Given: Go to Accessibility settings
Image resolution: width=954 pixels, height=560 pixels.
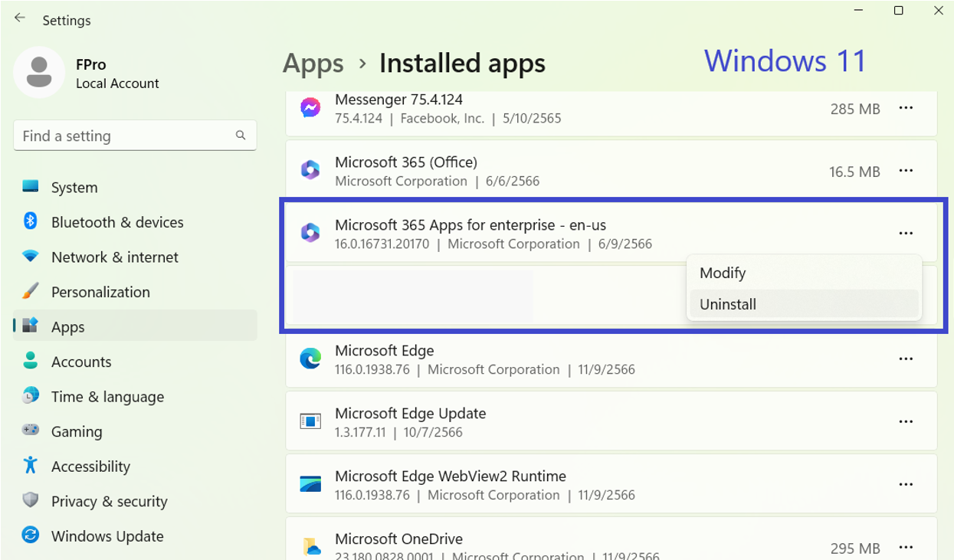Looking at the screenshot, I should click(x=90, y=467).
